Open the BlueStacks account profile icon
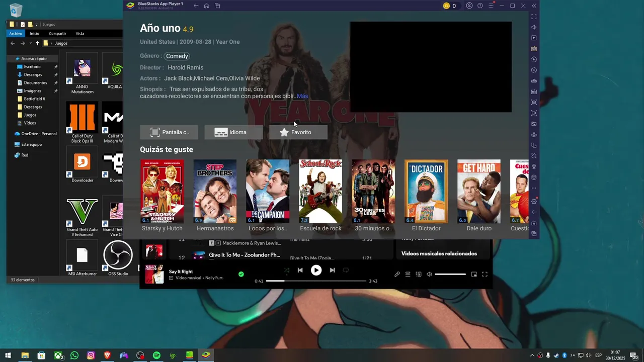This screenshot has width=644, height=362. coord(469,6)
